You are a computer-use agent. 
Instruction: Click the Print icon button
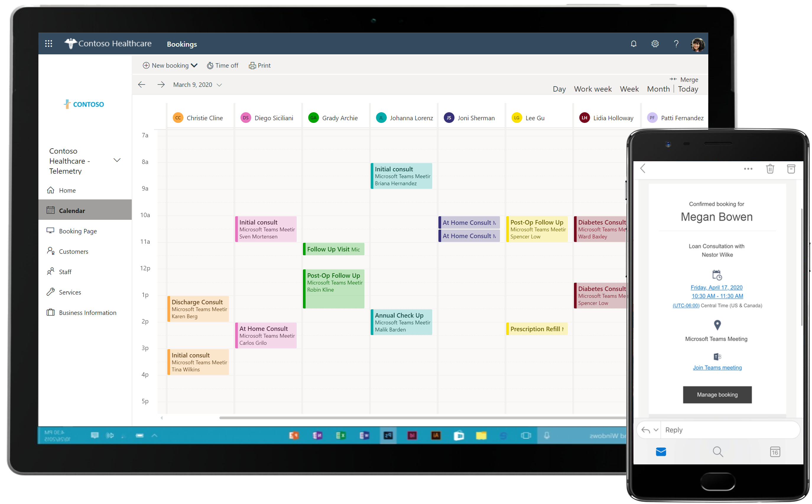tap(260, 65)
